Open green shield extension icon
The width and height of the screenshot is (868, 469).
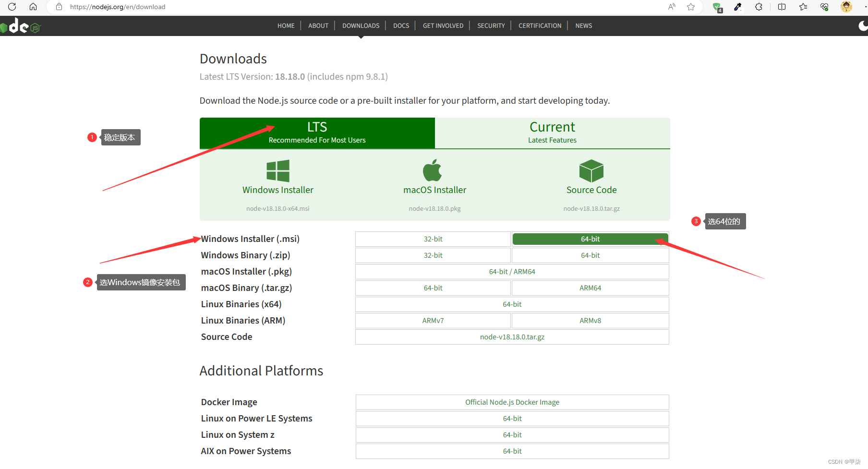(x=717, y=7)
